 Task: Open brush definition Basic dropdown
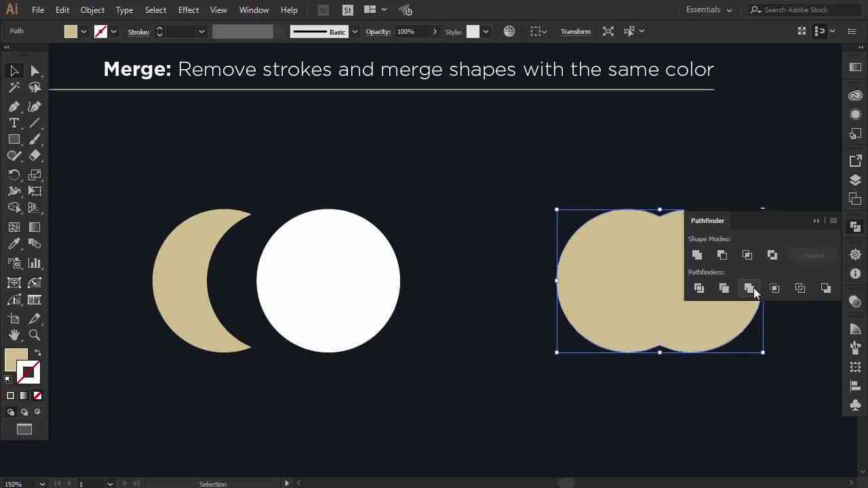[355, 32]
